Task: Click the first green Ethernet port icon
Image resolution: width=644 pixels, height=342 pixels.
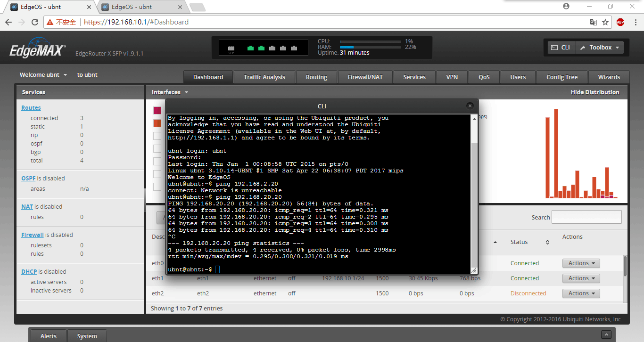Action: (x=250, y=48)
